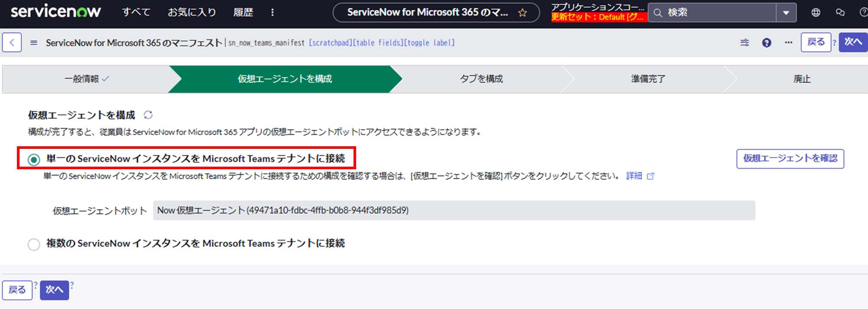The width and height of the screenshot is (868, 309).
Task: Go to the 廃止 step
Action: click(x=802, y=79)
